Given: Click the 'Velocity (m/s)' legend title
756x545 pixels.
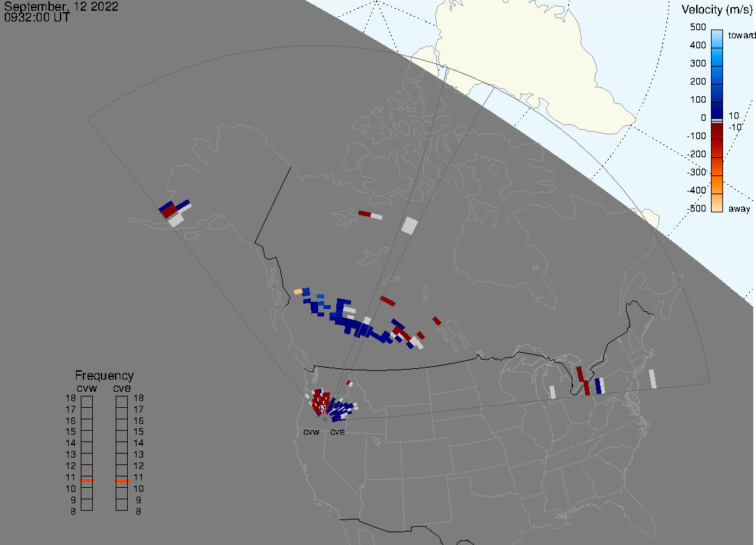Looking at the screenshot, I should (716, 9).
